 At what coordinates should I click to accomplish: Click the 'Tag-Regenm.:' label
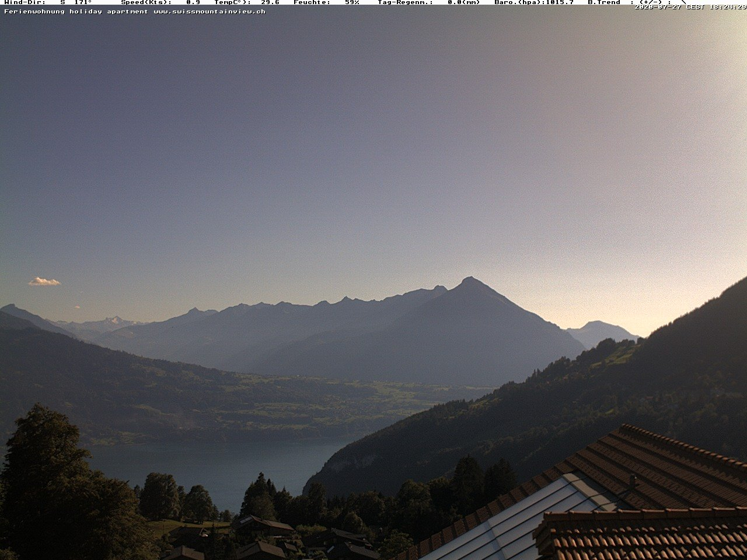(405, 2)
